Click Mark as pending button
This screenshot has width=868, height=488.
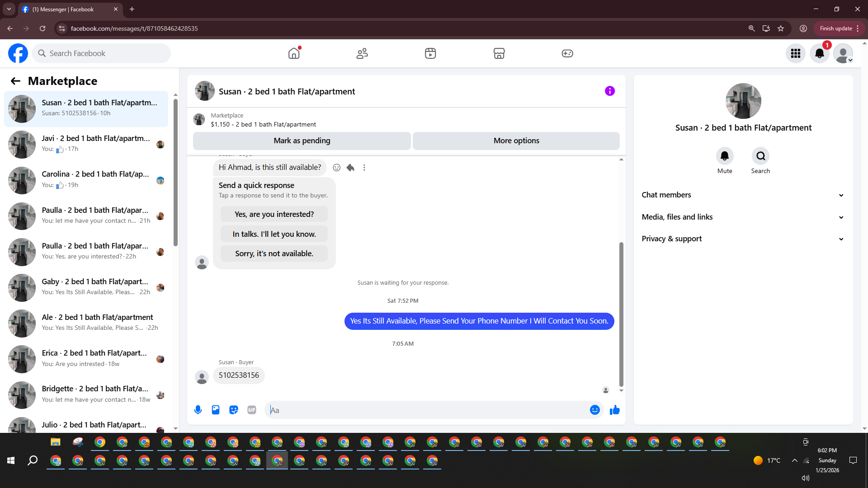click(x=302, y=141)
